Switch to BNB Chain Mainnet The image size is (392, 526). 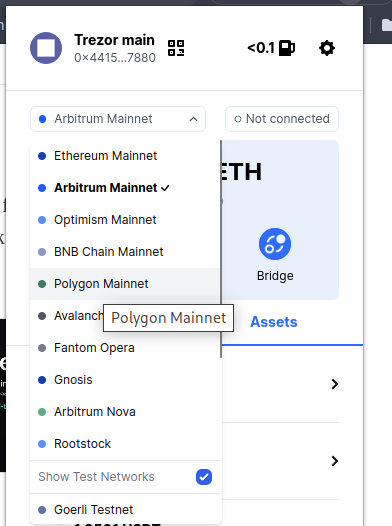(x=124, y=252)
